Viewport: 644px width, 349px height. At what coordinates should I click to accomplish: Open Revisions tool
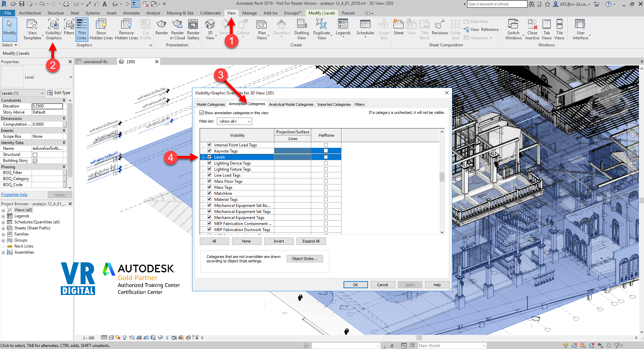pyautogui.click(x=440, y=28)
